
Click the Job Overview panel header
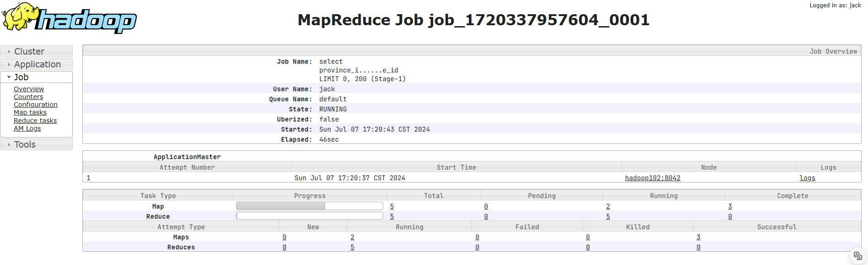point(472,51)
